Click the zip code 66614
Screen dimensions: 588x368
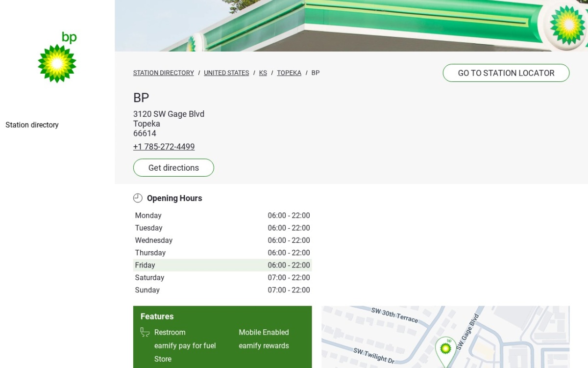point(145,133)
